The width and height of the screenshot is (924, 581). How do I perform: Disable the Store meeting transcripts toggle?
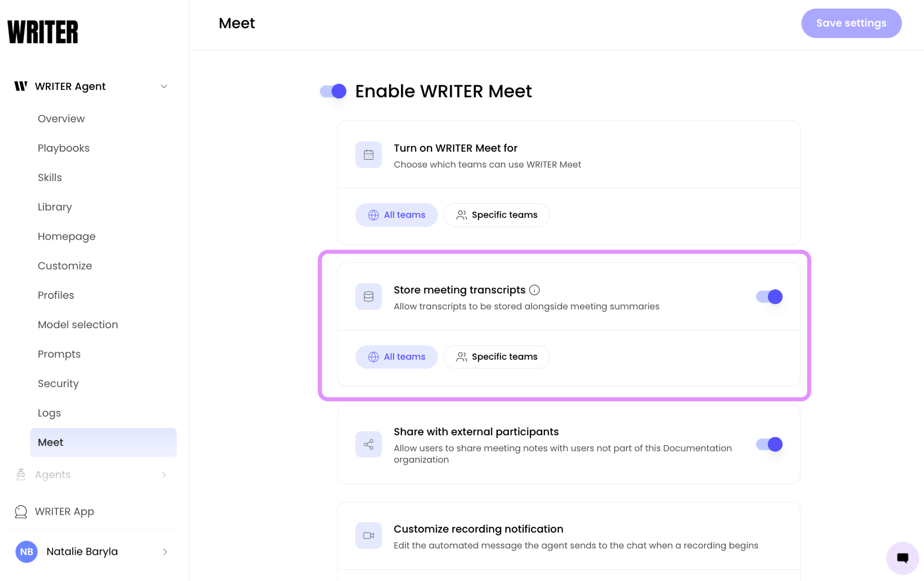[769, 297]
